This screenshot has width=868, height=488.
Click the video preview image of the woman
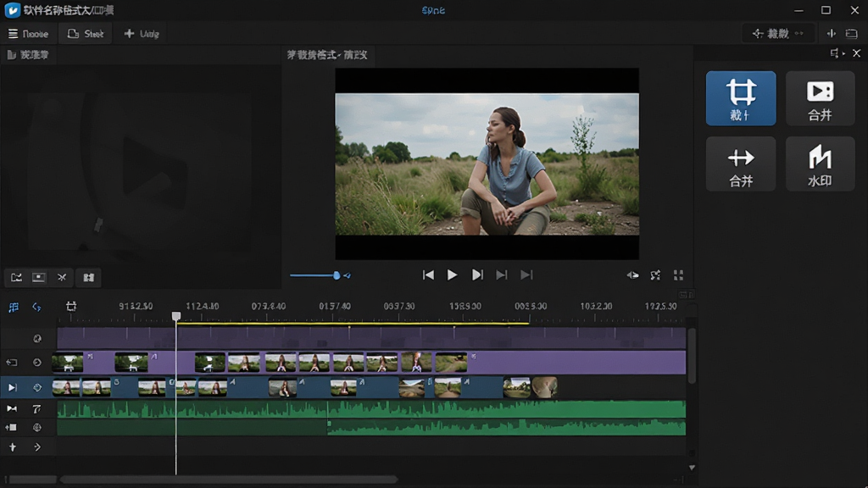tap(487, 164)
